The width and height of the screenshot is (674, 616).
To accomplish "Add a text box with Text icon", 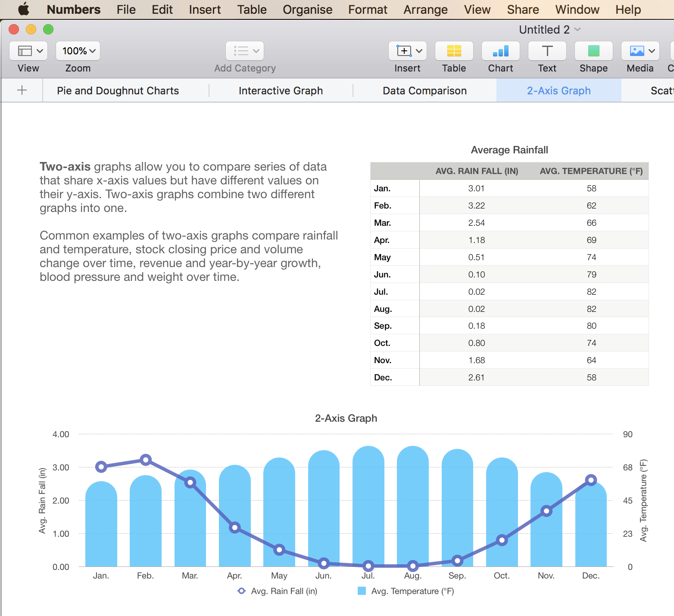I will click(547, 51).
